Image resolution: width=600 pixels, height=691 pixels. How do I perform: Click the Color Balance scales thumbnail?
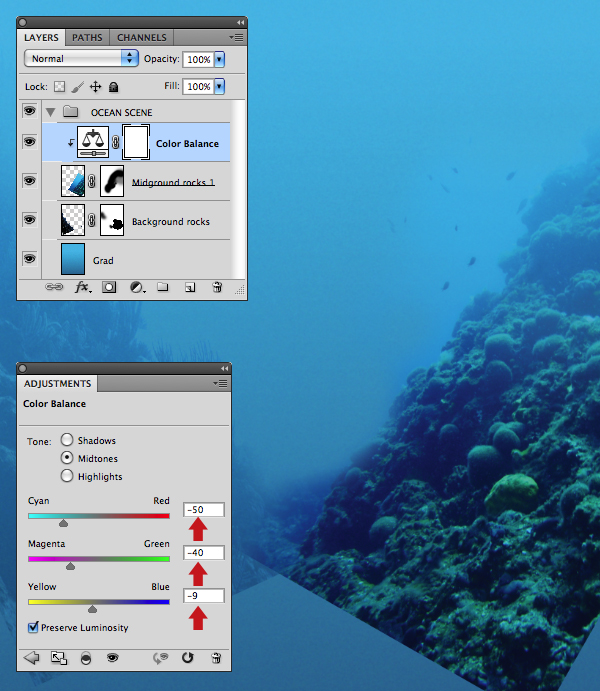[93, 142]
